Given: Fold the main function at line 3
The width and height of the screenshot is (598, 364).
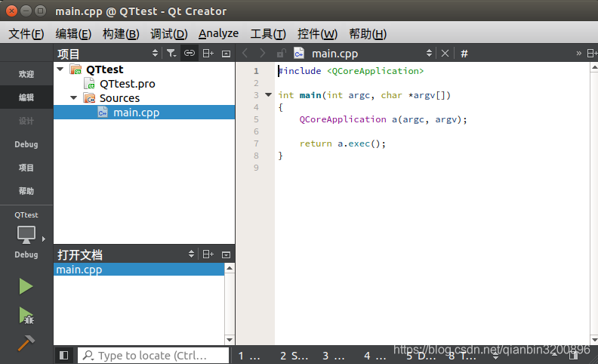Looking at the screenshot, I should pyautogui.click(x=269, y=94).
